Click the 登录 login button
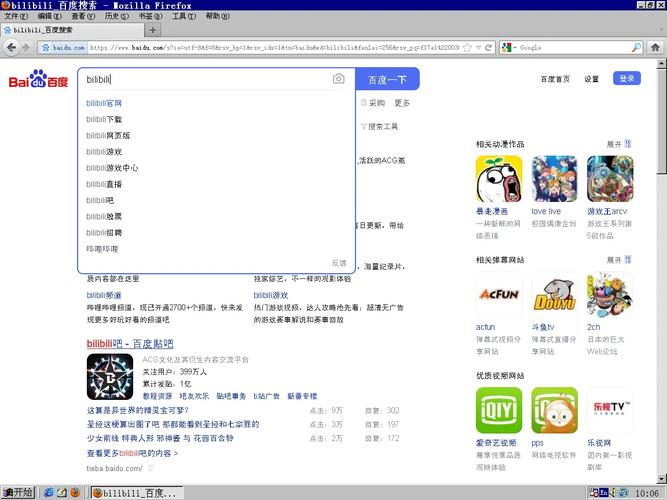The height and width of the screenshot is (500, 667). (x=627, y=79)
